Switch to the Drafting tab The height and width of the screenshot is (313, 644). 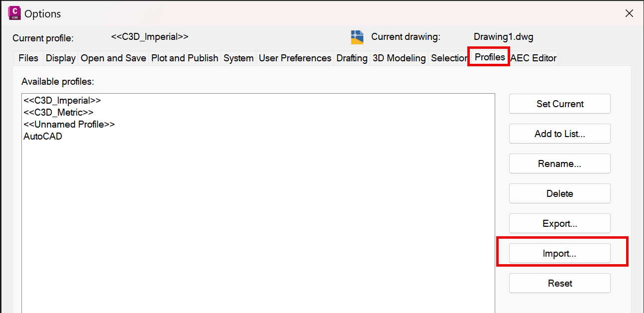click(352, 58)
